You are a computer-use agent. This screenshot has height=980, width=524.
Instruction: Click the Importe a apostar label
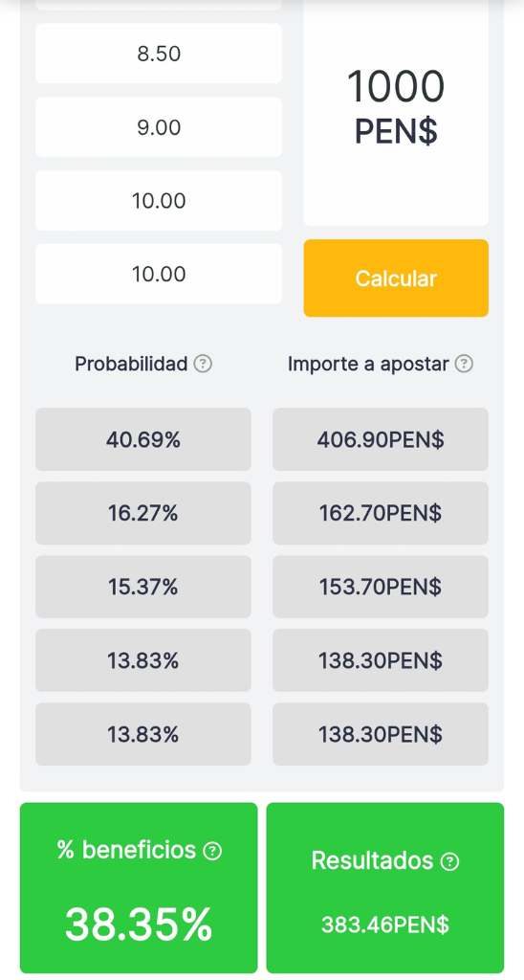(x=368, y=364)
